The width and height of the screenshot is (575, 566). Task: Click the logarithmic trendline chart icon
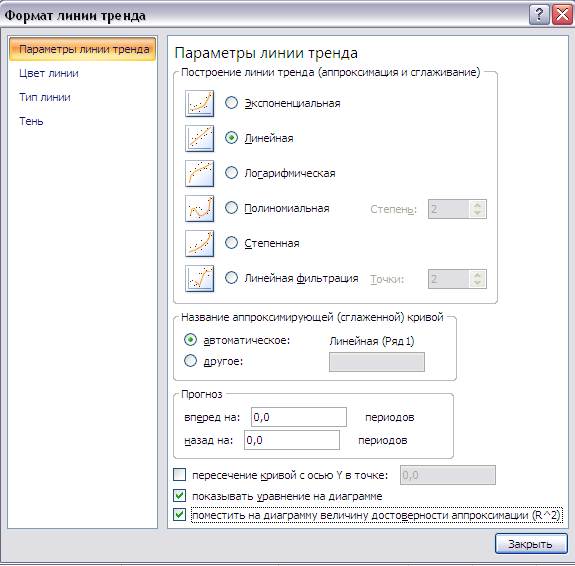[199, 173]
